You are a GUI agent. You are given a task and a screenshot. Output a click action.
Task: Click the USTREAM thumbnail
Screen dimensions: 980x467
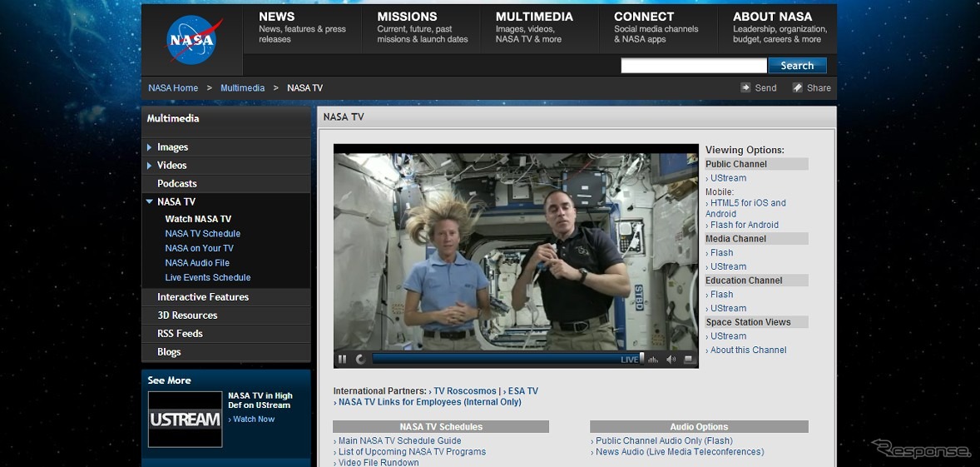pyautogui.click(x=185, y=420)
